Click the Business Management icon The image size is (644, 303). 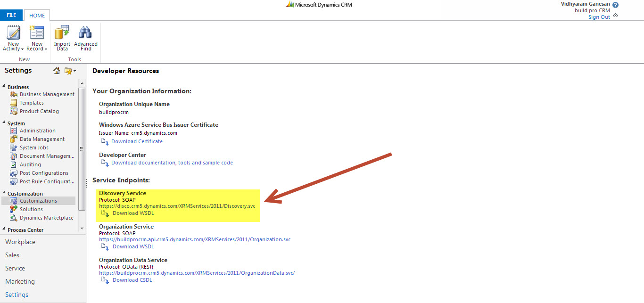[14, 94]
